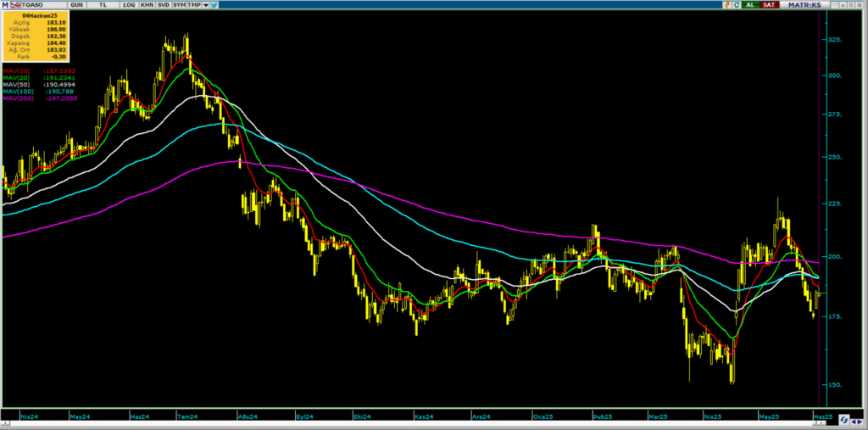Click the Kapanış value 184,40
The image size is (868, 430).
[x=58, y=42]
